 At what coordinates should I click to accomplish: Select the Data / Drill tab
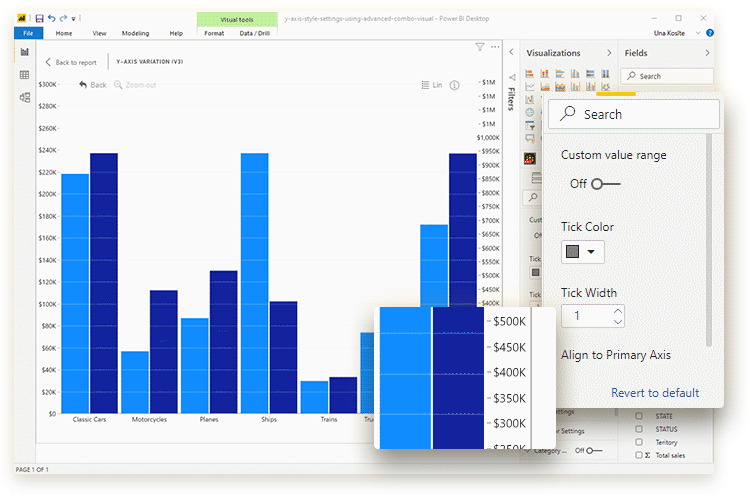pyautogui.click(x=254, y=33)
